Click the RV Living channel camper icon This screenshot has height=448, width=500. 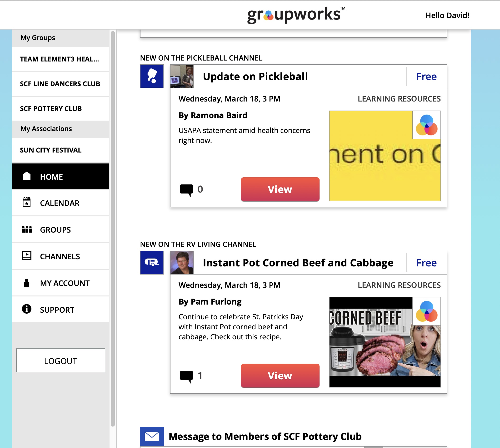coord(152,262)
